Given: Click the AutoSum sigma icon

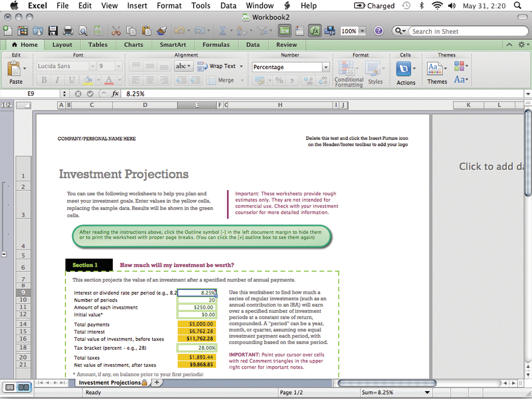Looking at the screenshot, I should (223, 31).
